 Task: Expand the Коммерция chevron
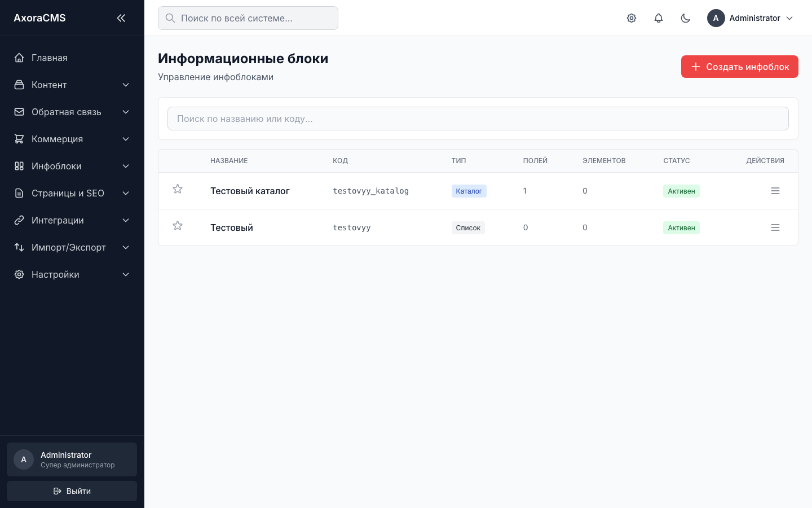tap(126, 139)
